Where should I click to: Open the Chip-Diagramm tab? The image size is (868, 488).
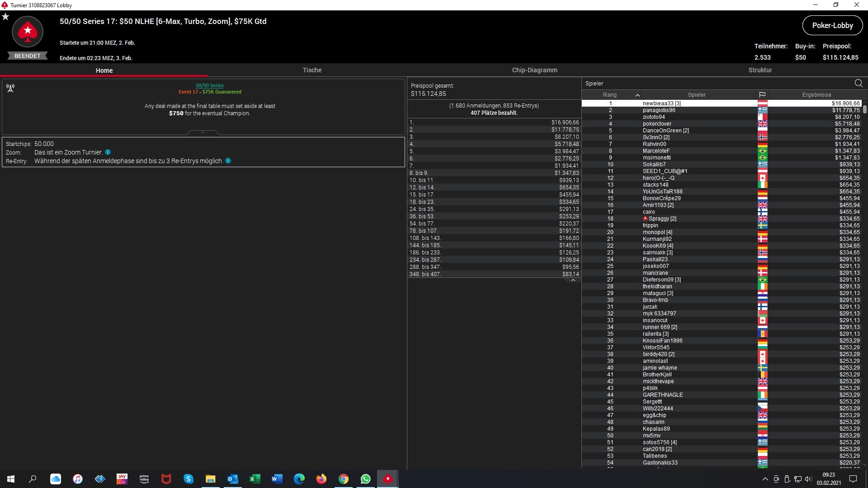(534, 70)
